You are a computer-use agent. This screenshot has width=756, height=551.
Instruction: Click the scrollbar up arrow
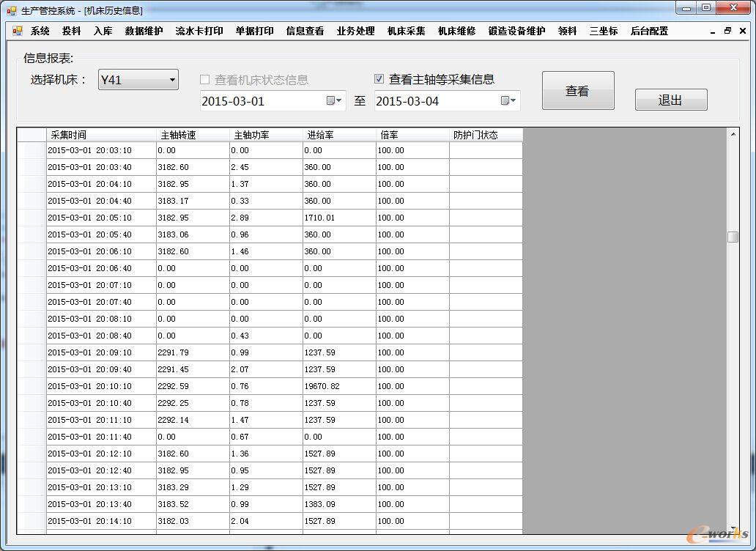pos(733,134)
